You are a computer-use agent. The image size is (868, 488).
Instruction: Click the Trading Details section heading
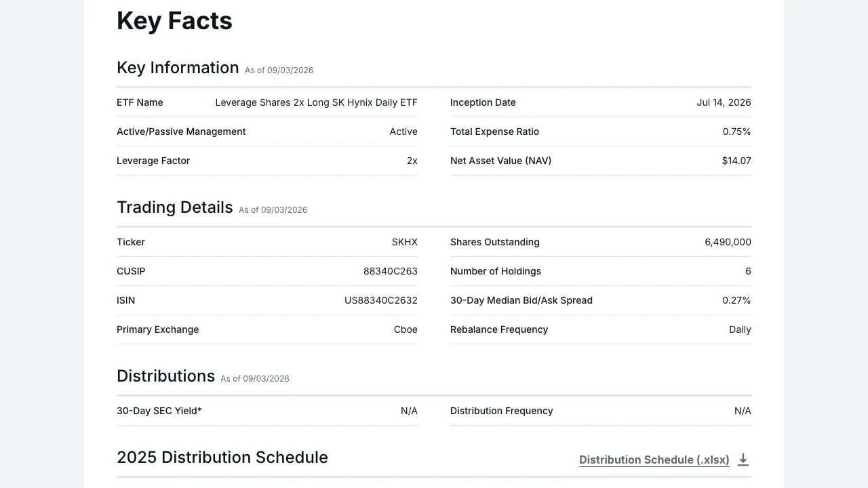point(175,207)
